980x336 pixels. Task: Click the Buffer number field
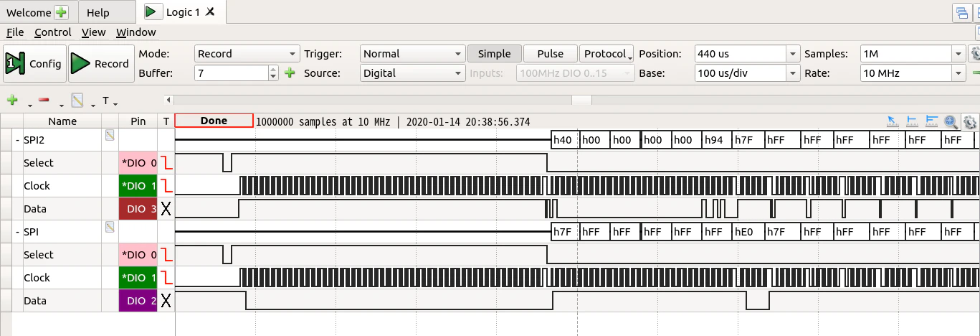[231, 73]
